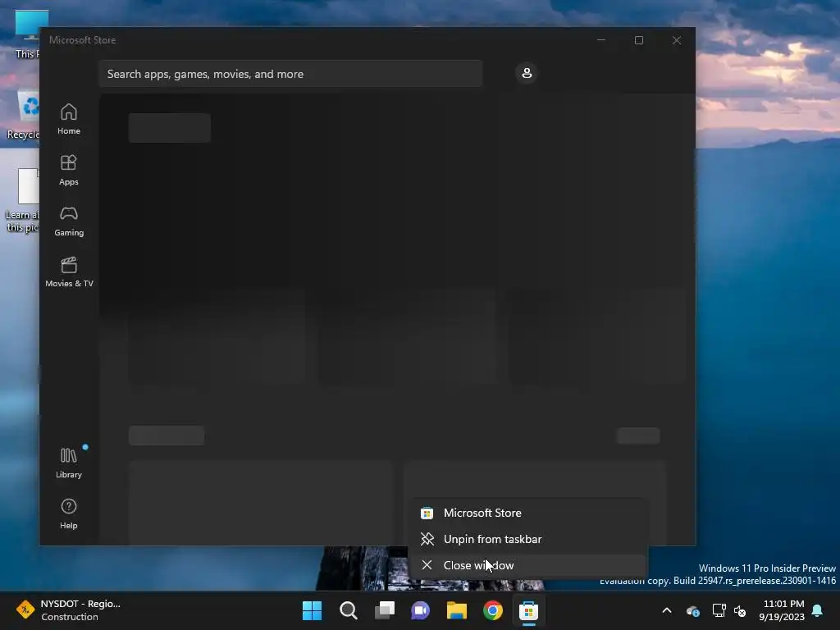This screenshot has height=630, width=840.
Task: Launch the Chat app from the taskbar
Action: coord(421,610)
